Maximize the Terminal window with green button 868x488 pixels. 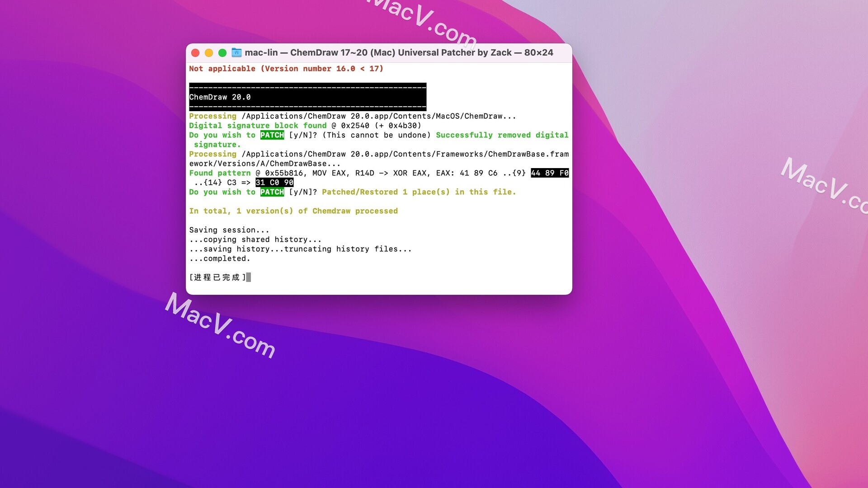(222, 53)
